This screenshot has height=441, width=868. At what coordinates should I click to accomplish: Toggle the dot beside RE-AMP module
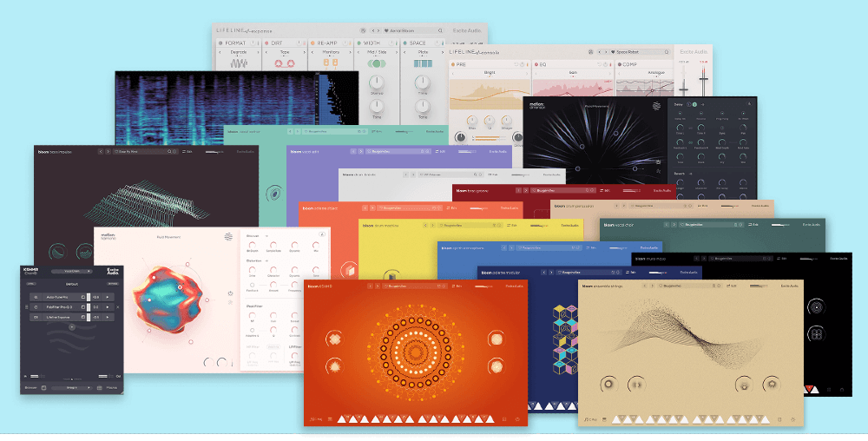click(x=312, y=43)
